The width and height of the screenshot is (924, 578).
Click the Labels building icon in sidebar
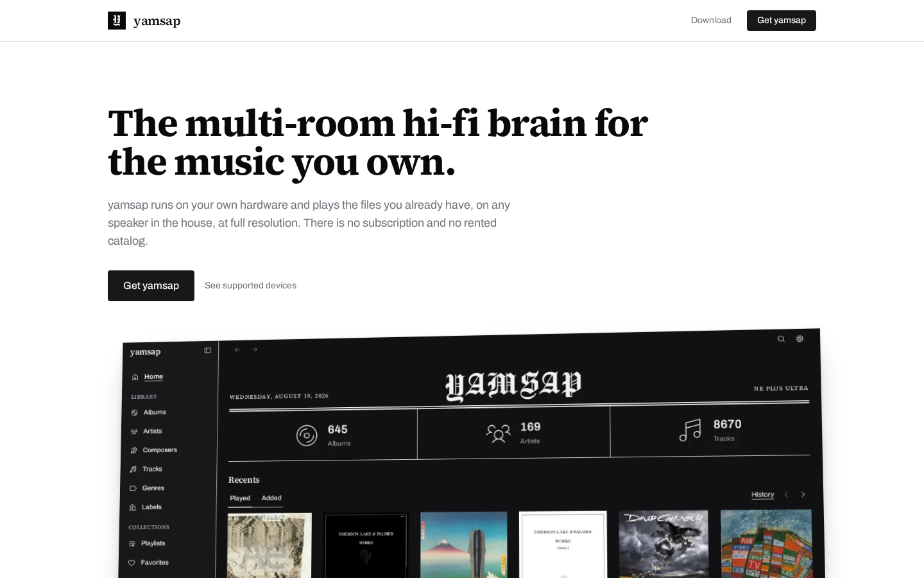133,507
